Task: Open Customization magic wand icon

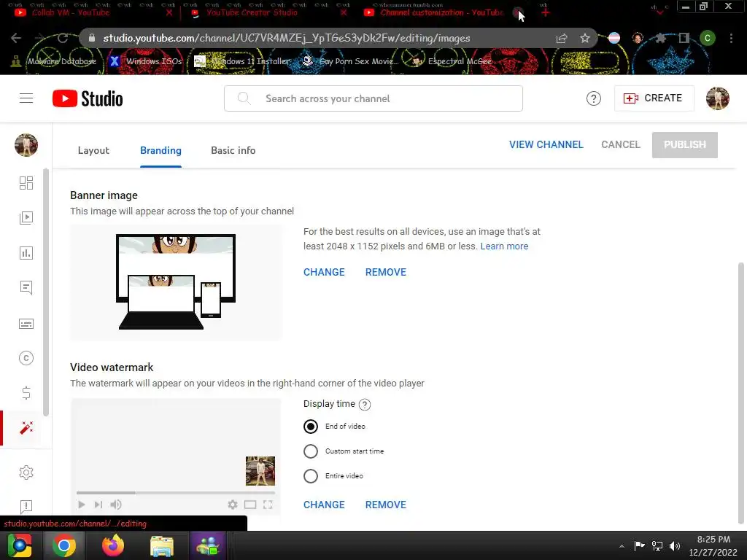Action: [26, 427]
